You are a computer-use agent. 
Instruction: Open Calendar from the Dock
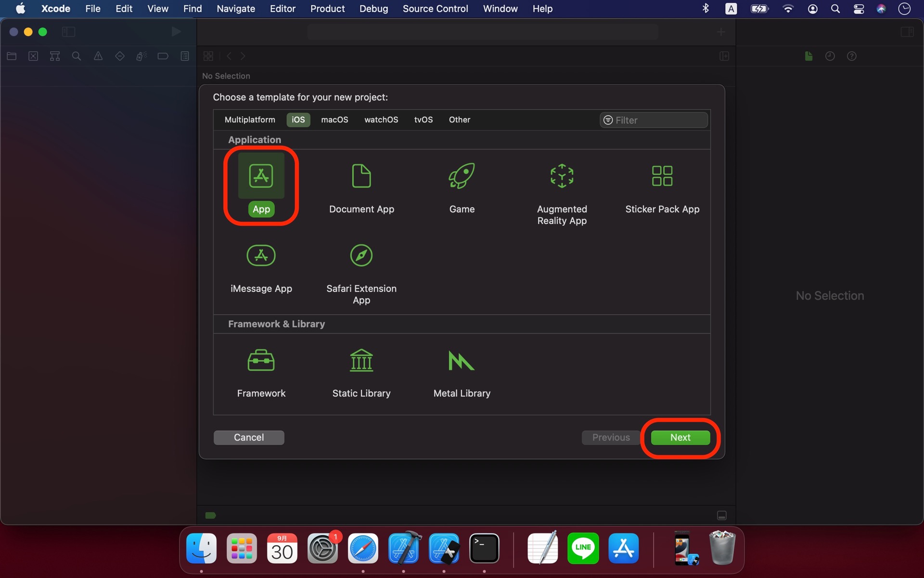[x=282, y=548]
